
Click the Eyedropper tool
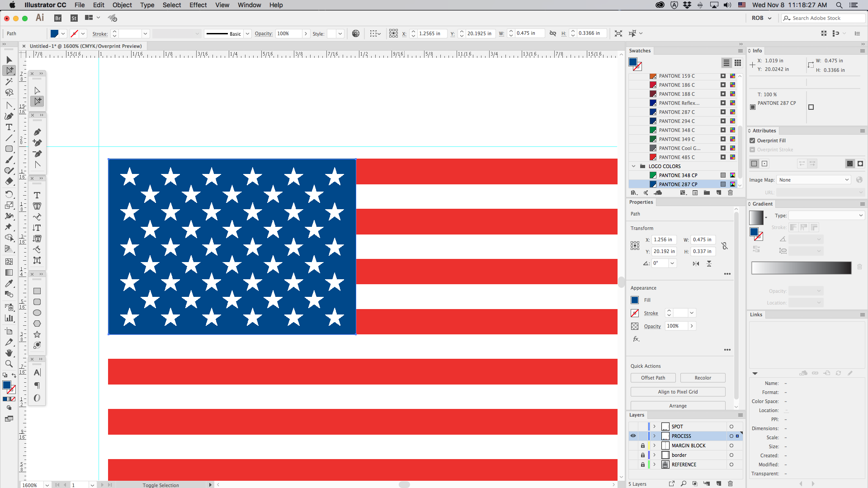[x=9, y=283]
